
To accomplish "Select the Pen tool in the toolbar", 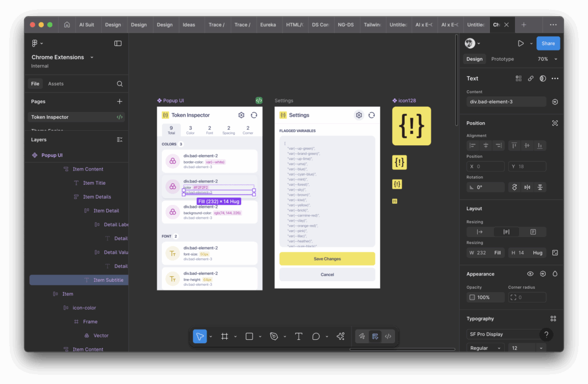I will pos(274,336).
